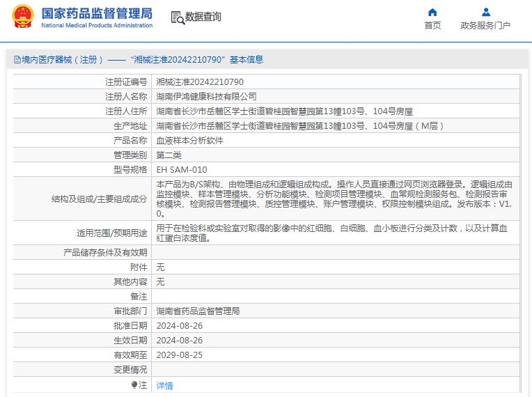The height and width of the screenshot is (397, 532).
Task: Click the person icon above 政务服务门户
Action: point(485,12)
